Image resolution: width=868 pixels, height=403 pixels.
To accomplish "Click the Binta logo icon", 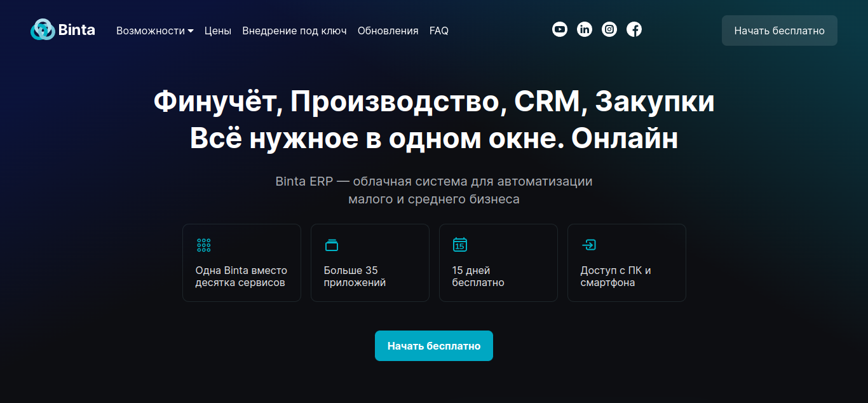I will tap(43, 29).
